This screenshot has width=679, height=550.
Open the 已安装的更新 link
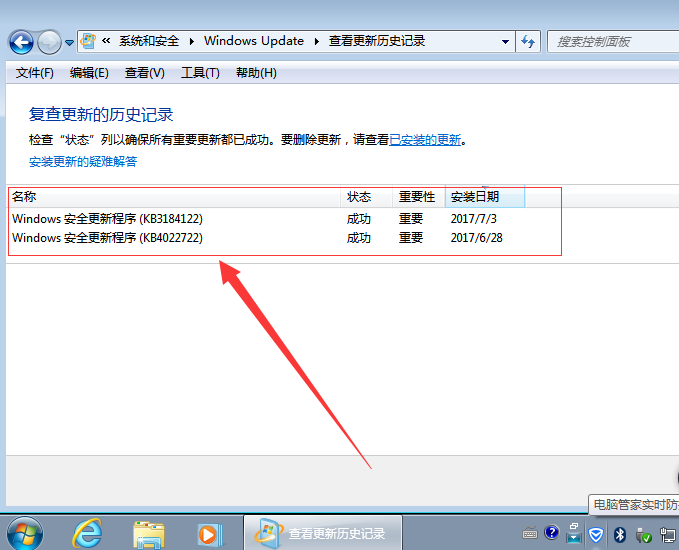425,140
